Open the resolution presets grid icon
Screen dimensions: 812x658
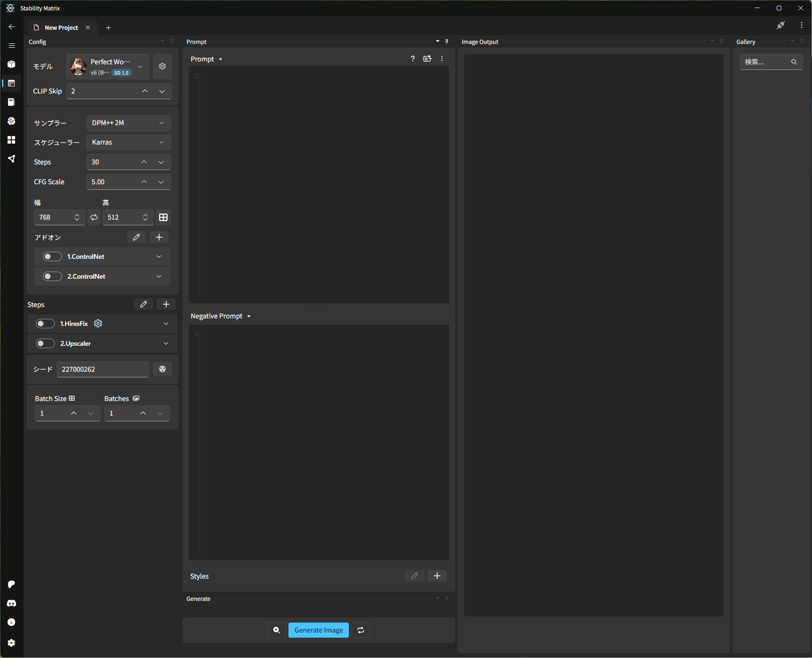[x=163, y=217]
